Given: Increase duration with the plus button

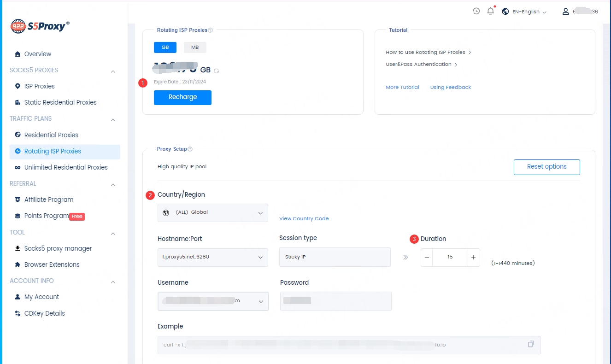Looking at the screenshot, I should click(473, 258).
